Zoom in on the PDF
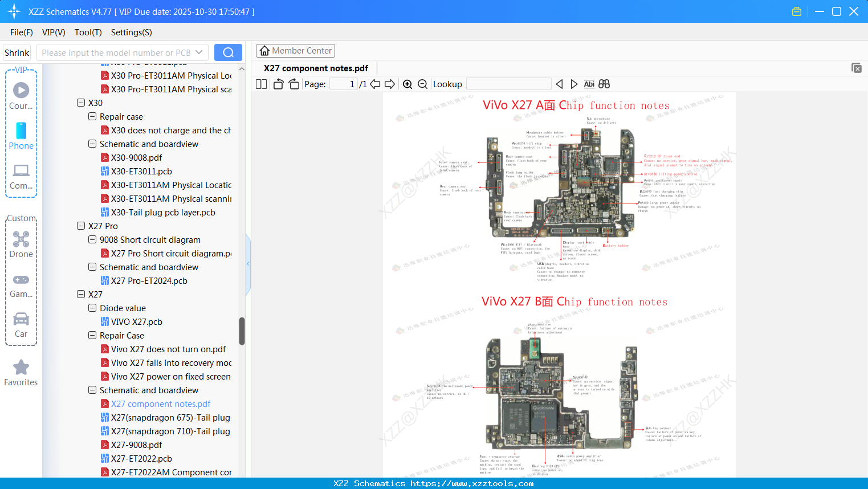 [x=407, y=84]
